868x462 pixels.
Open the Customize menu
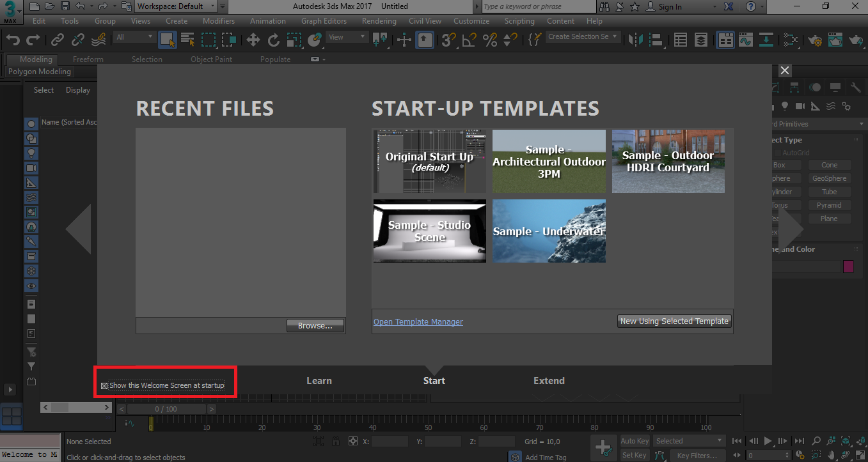pyautogui.click(x=471, y=21)
